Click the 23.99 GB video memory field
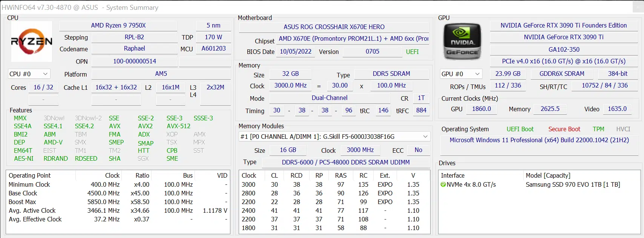644x238 pixels. pos(508,74)
